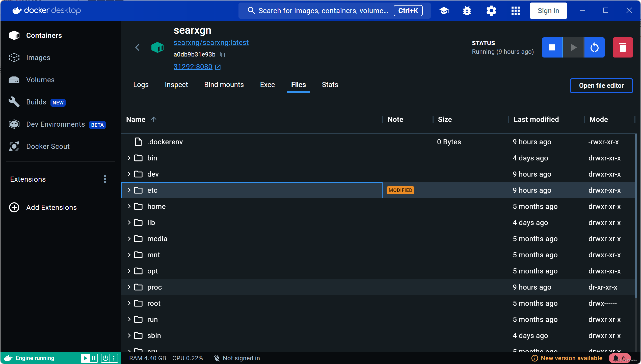This screenshot has height=364, width=641.
Task: Click the 0 Bytes size cell
Action: point(449,142)
